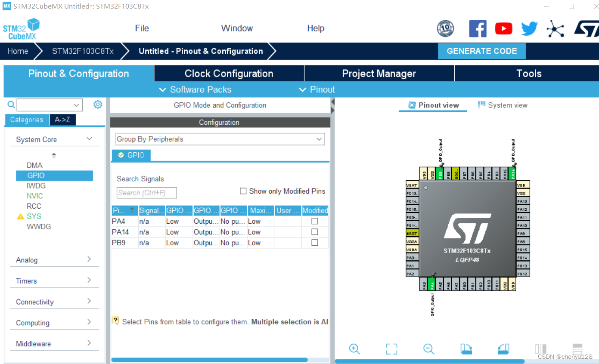The height and width of the screenshot is (364, 599).
Task: Click the ST logo in the header
Action: coord(586,29)
